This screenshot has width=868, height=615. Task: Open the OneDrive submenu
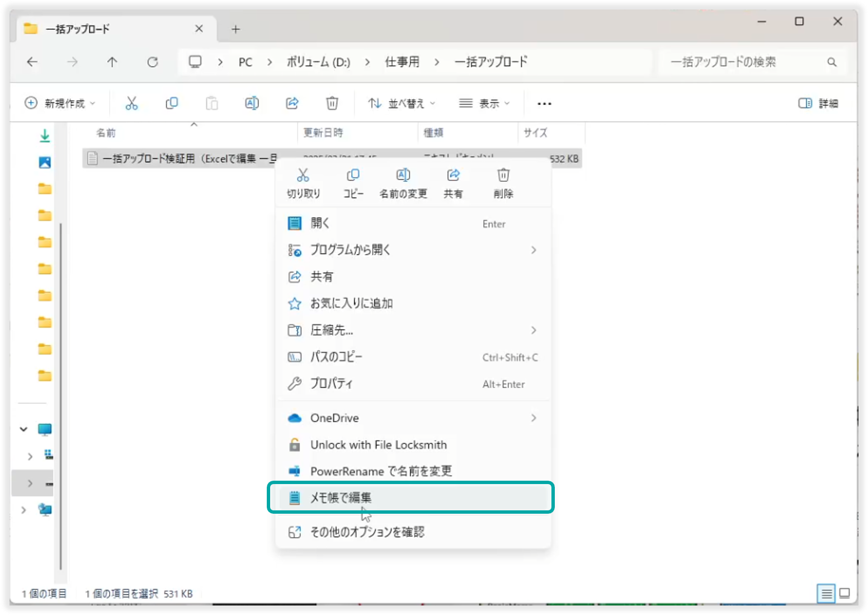[413, 418]
